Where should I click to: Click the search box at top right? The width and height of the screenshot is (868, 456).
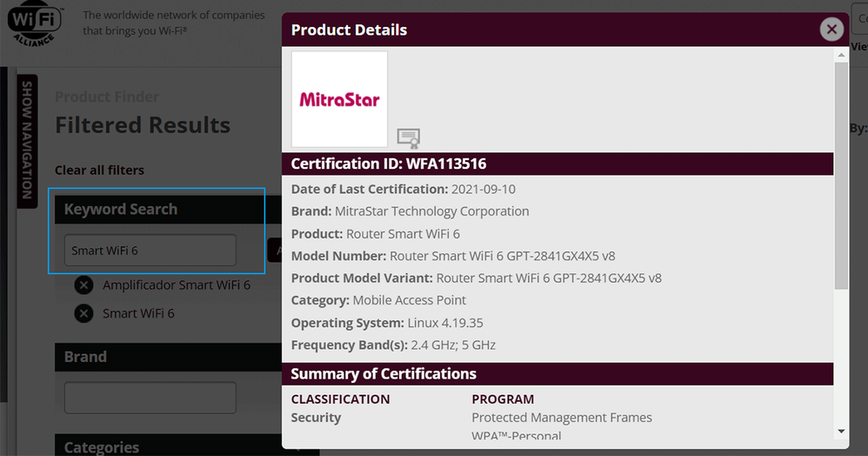coord(861,19)
